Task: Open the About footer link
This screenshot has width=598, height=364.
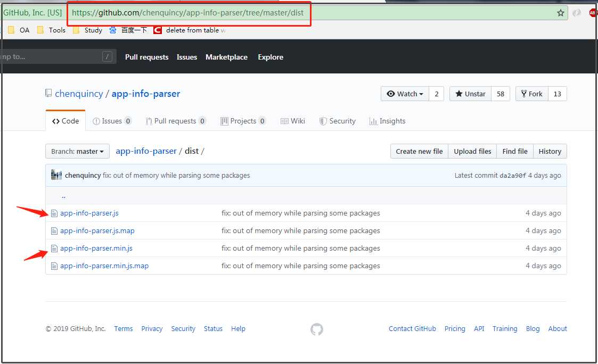Action: click(x=558, y=329)
